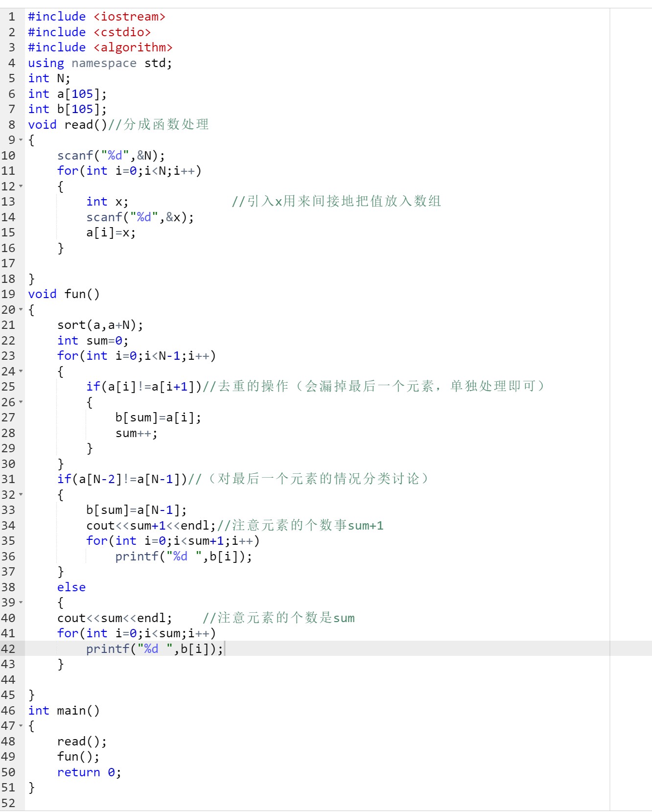Click the comment '//分成函数处理'
Viewport: 652px width, 812px height.
click(x=159, y=125)
